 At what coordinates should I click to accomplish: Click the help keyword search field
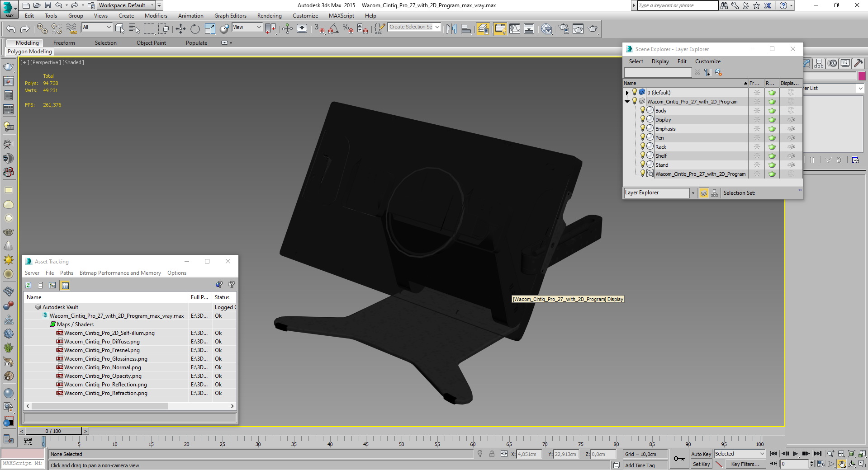coord(678,5)
